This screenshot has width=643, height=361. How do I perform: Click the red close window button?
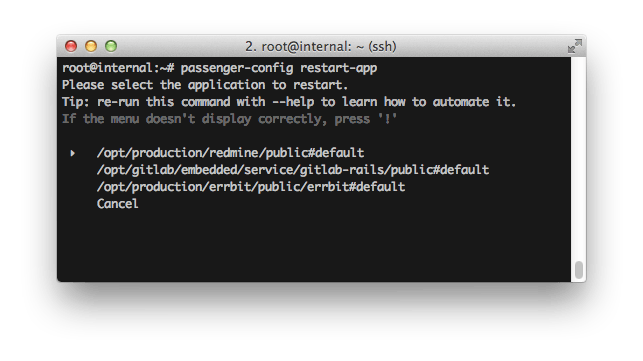pos(71,46)
